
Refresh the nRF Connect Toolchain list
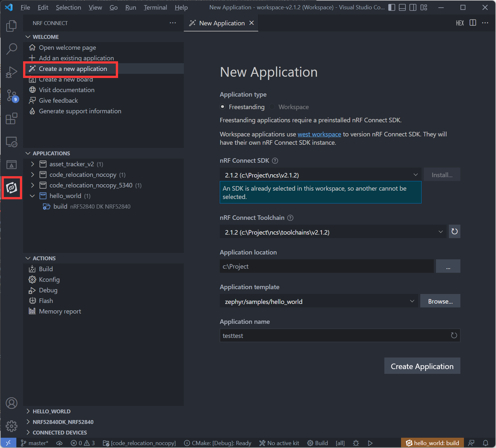point(455,231)
